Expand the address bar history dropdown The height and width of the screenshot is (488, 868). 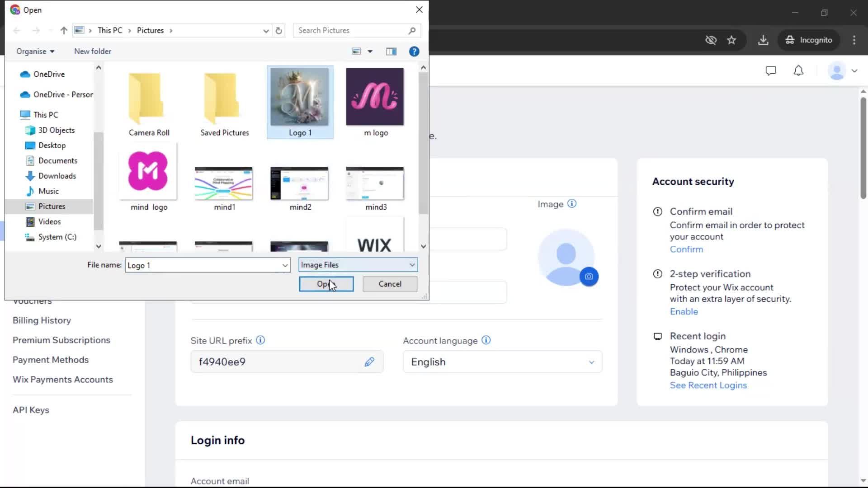coord(266,30)
